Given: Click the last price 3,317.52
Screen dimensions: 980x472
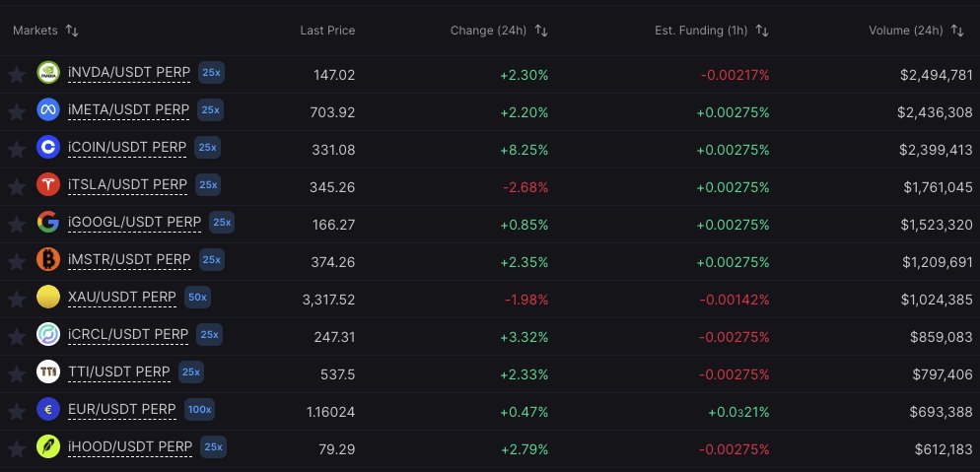Looking at the screenshot, I should click(x=328, y=300).
